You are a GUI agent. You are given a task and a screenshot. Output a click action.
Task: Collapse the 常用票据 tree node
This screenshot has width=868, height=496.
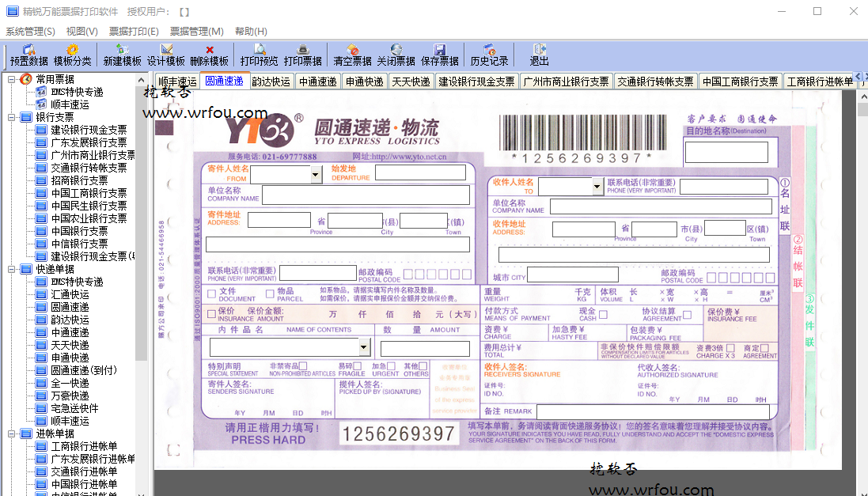(12, 80)
